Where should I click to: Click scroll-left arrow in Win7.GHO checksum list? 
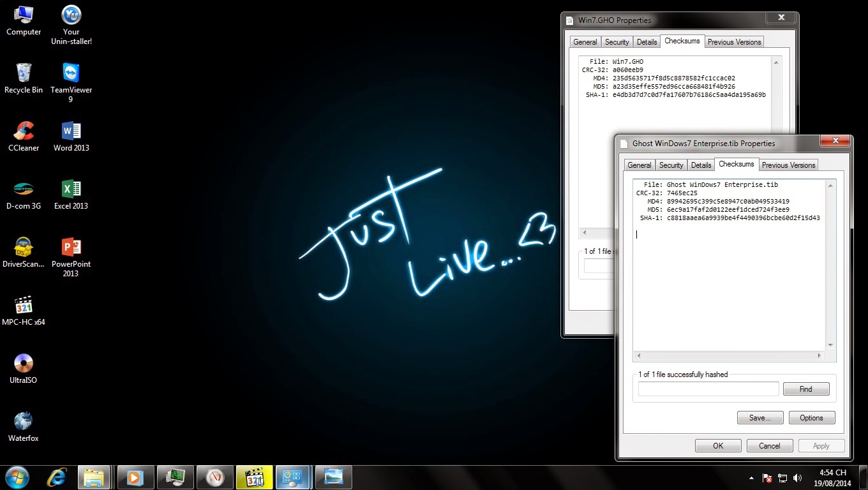(x=585, y=233)
